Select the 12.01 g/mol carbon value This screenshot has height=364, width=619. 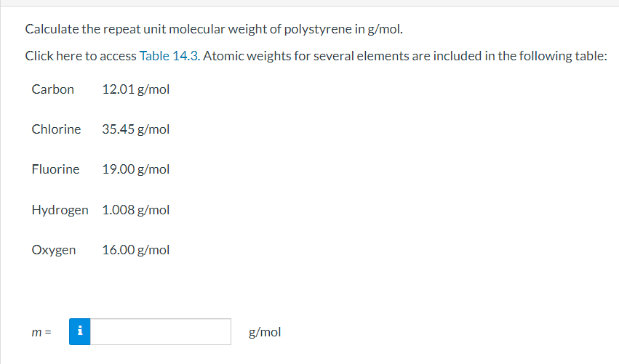coord(136,89)
